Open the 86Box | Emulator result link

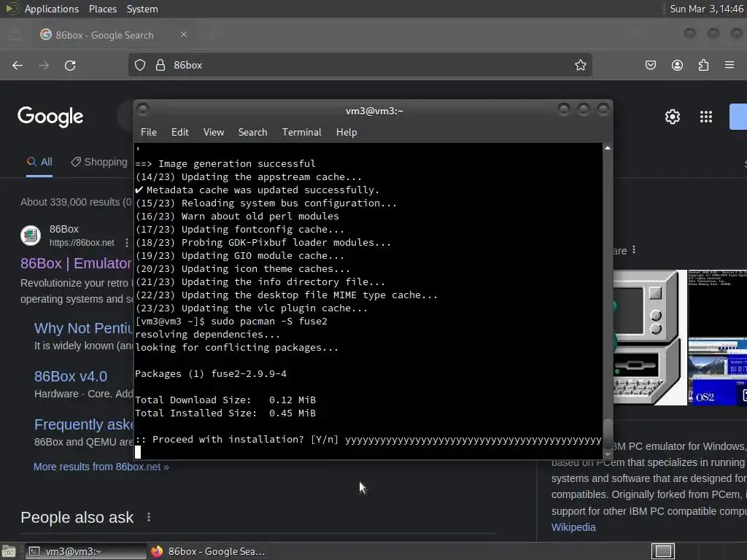[x=76, y=263]
